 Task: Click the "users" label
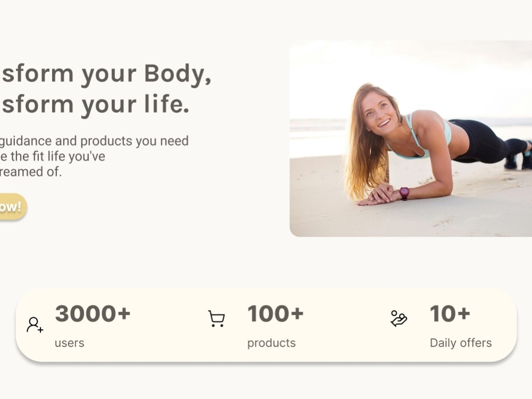coord(70,343)
